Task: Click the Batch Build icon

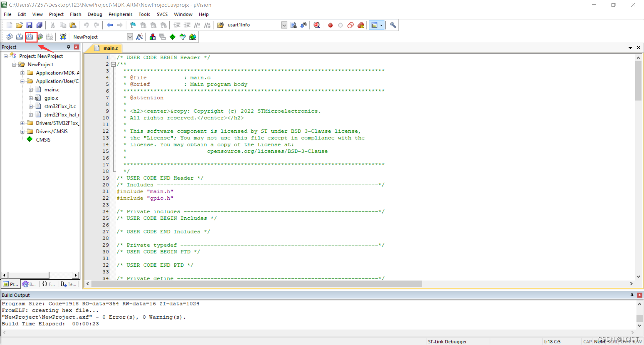Action: tap(40, 37)
